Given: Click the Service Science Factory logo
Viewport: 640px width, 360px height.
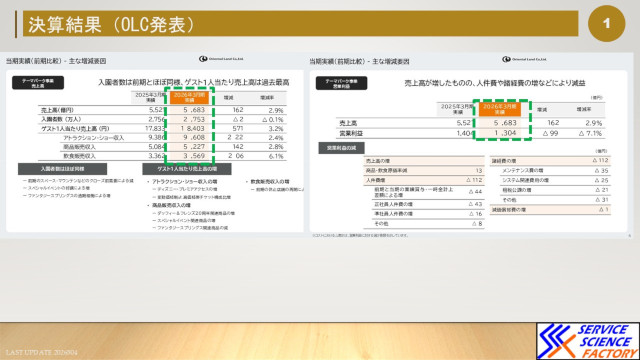Looking at the screenshot, I should tap(588, 341).
